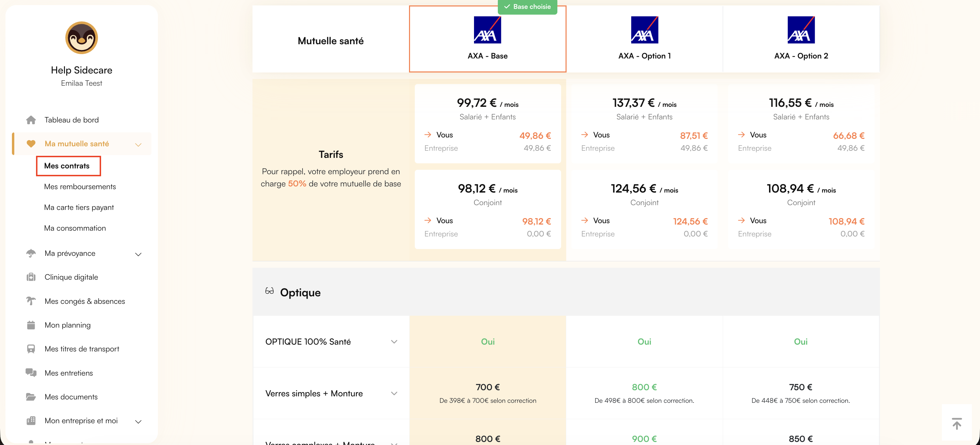
Task: Expand the Verres simples + Monture chevron
Action: pos(394,393)
